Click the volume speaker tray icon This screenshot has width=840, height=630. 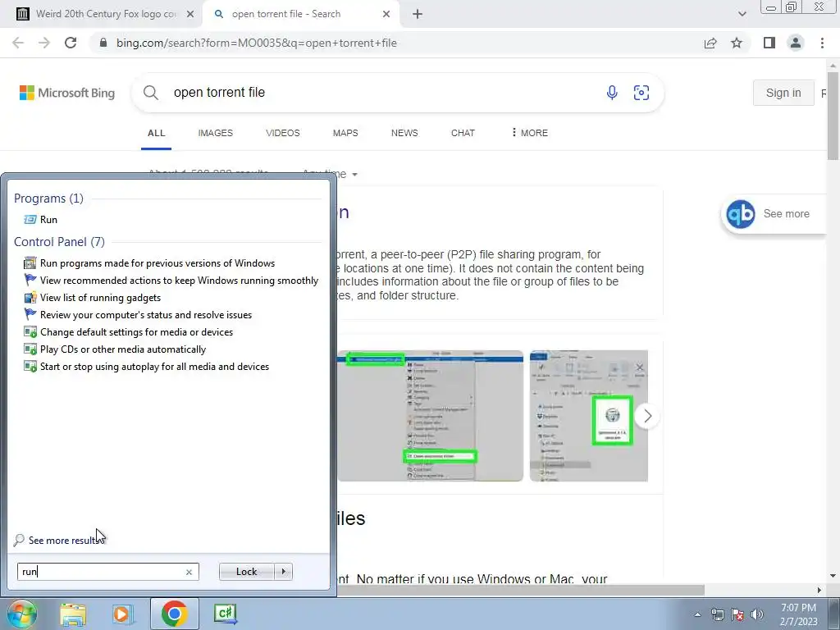[757, 614]
